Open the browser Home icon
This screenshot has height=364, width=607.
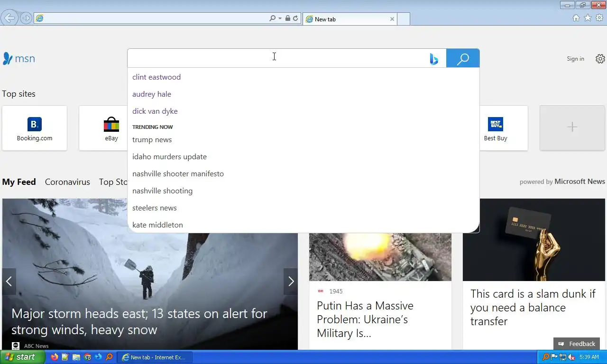coord(576,18)
